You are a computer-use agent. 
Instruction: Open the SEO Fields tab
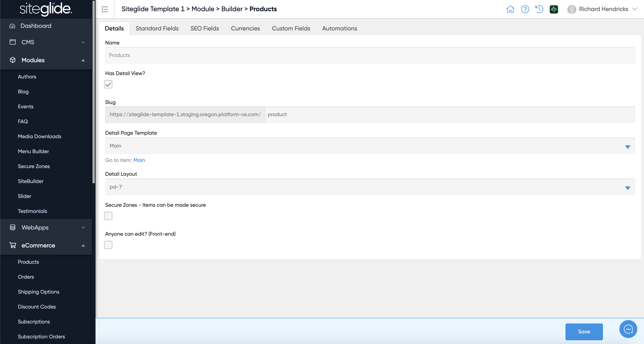pyautogui.click(x=204, y=29)
